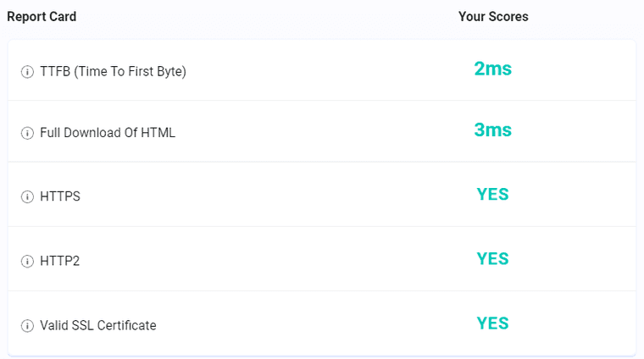Show the HTTP2 info tooltip icon
The width and height of the screenshot is (644, 359).
27,261
